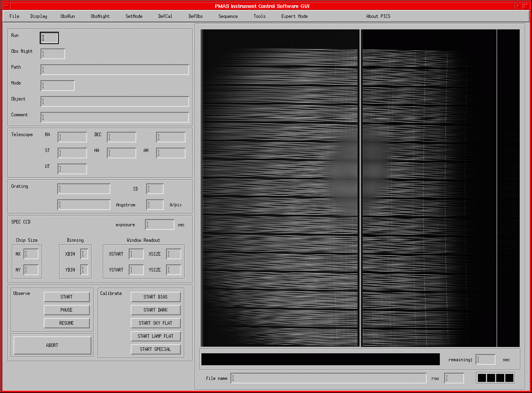Open the SetMode menu

[x=134, y=16]
